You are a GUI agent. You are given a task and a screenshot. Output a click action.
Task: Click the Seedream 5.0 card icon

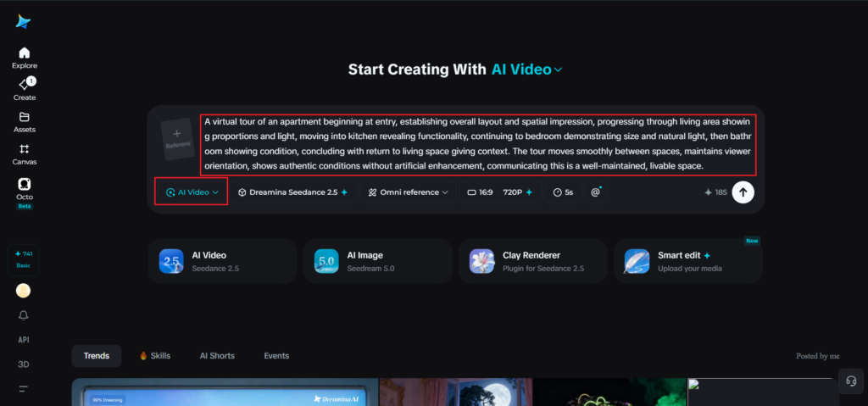[326, 261]
